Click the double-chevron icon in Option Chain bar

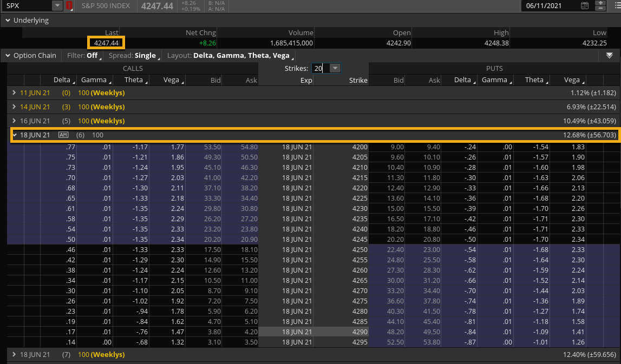click(x=609, y=55)
